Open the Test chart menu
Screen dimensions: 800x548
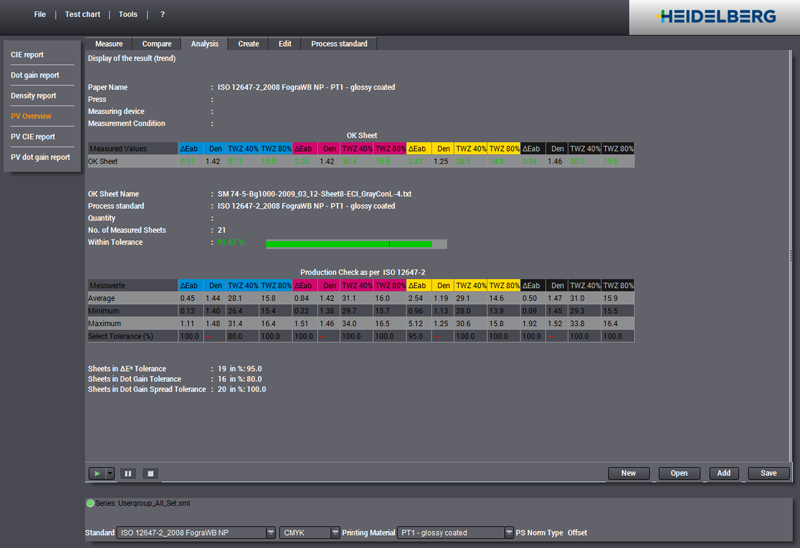(x=82, y=15)
